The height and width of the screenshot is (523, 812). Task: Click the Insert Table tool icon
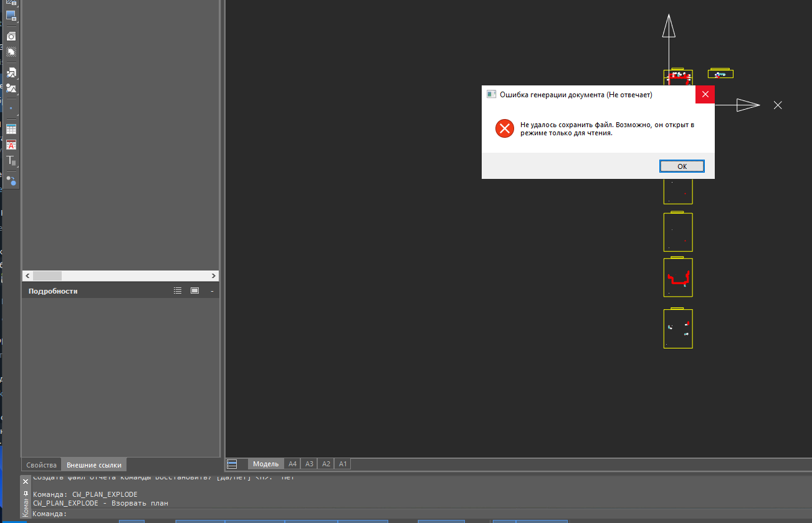pyautogui.click(x=11, y=129)
